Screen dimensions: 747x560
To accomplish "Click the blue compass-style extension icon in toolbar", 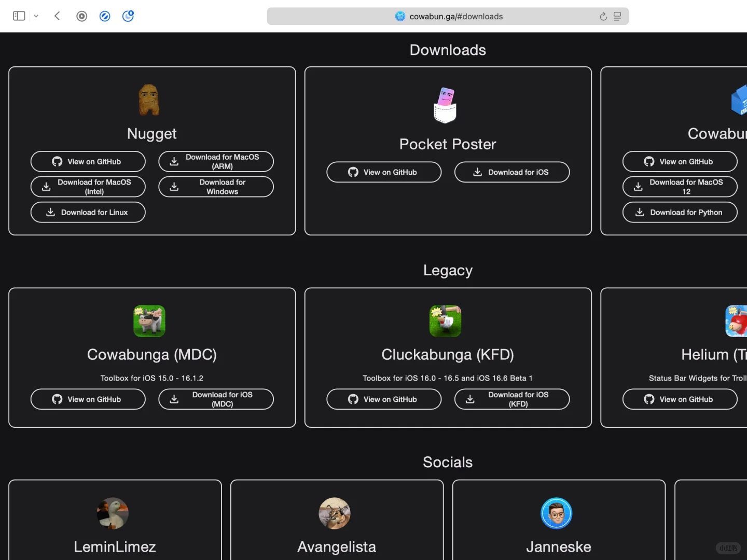I will point(105,16).
